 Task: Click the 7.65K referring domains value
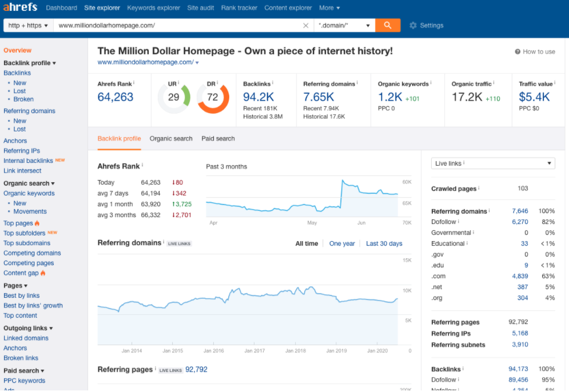pos(319,97)
